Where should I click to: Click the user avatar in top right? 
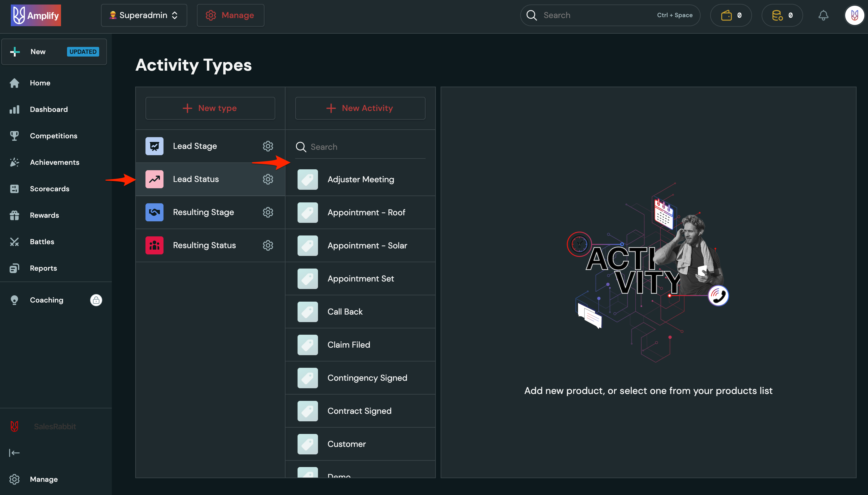click(854, 15)
